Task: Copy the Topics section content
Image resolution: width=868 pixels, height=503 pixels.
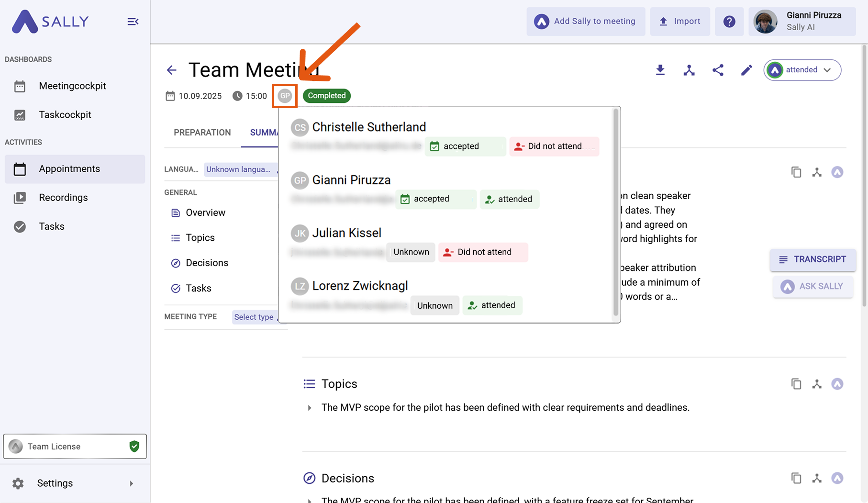Action: [x=796, y=384]
